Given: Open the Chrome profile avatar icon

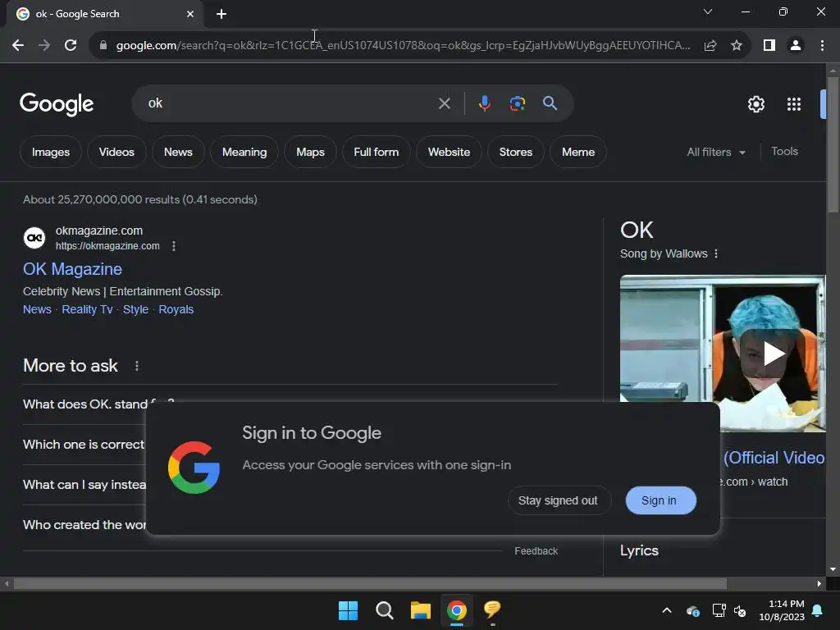Looking at the screenshot, I should 796,46.
